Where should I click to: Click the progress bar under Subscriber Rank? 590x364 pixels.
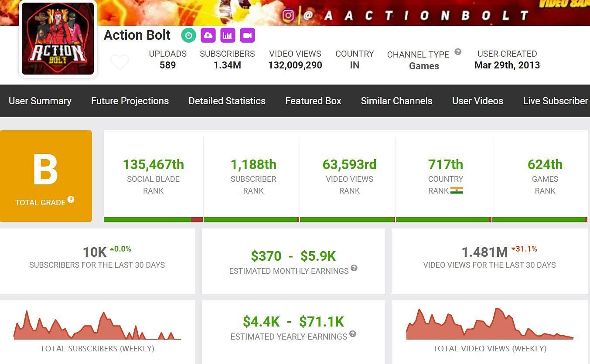[252, 219]
